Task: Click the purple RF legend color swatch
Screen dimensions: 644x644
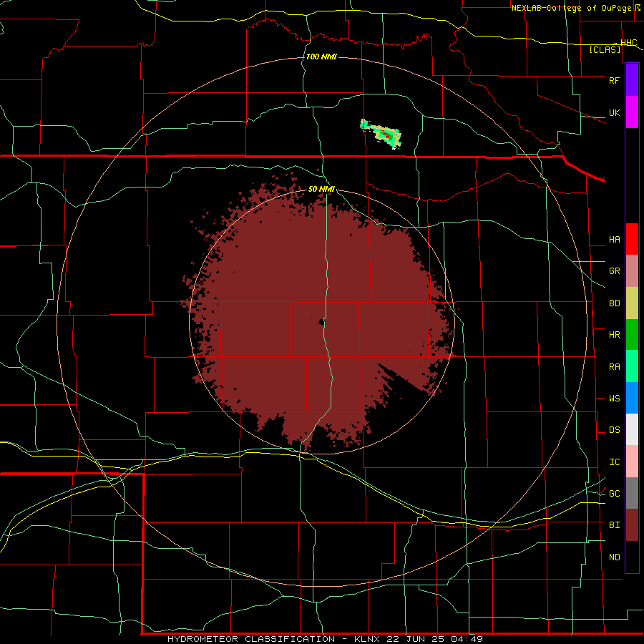Action: 632,80
